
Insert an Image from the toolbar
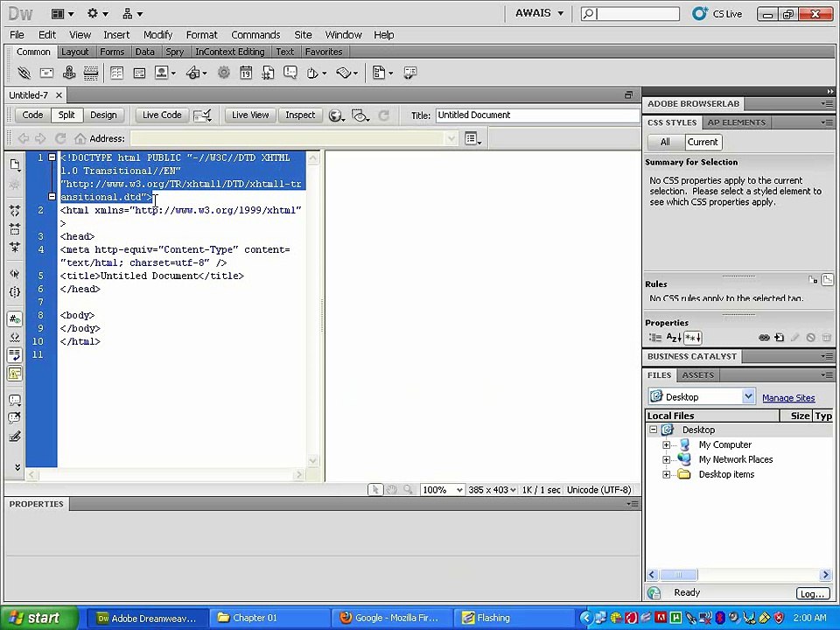[x=162, y=73]
